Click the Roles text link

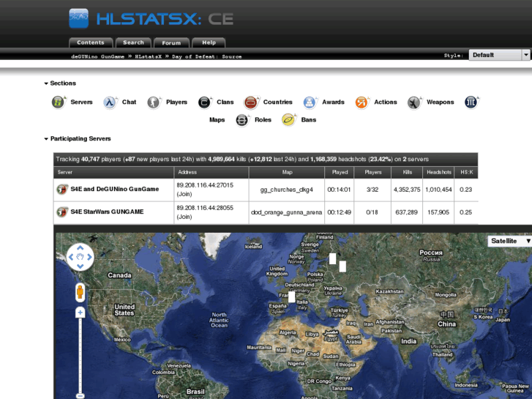tap(263, 120)
